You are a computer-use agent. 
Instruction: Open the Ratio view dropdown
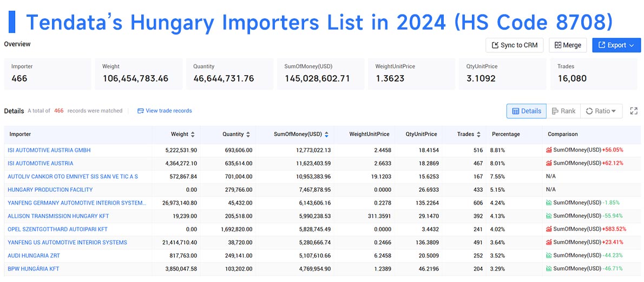[601, 111]
